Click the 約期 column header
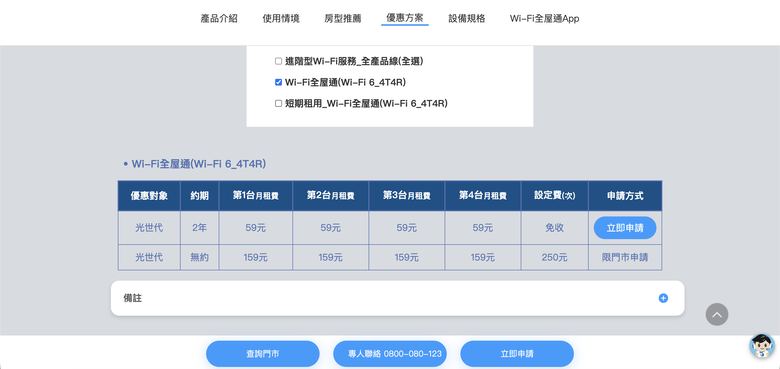This screenshot has width=780, height=369. [199, 196]
